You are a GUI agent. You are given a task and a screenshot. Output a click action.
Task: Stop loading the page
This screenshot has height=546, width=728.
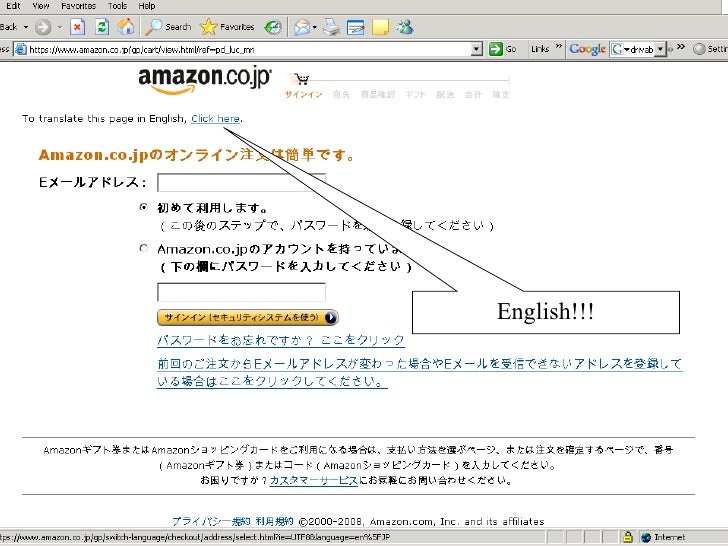point(78,27)
